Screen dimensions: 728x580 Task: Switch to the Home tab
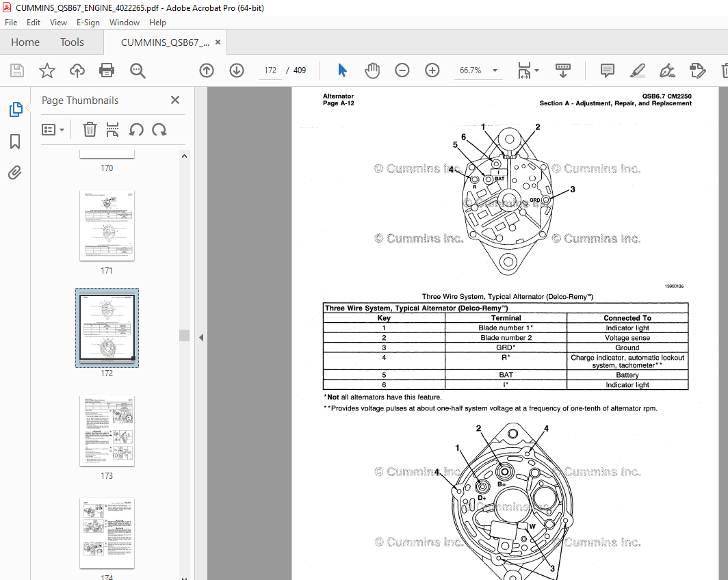tap(25, 42)
